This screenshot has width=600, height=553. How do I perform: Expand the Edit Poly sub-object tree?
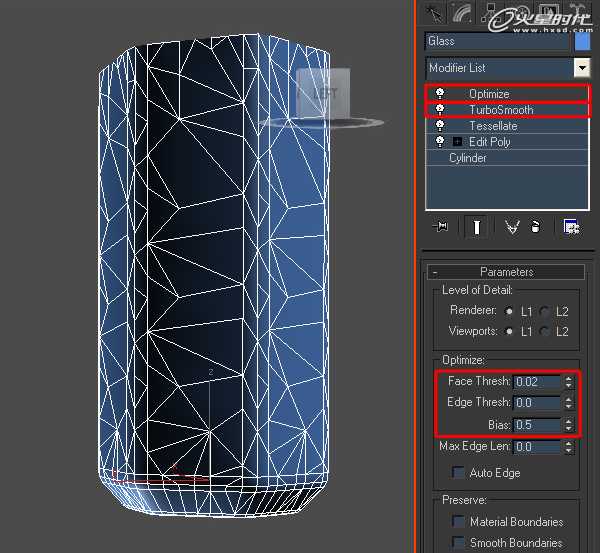click(x=457, y=142)
